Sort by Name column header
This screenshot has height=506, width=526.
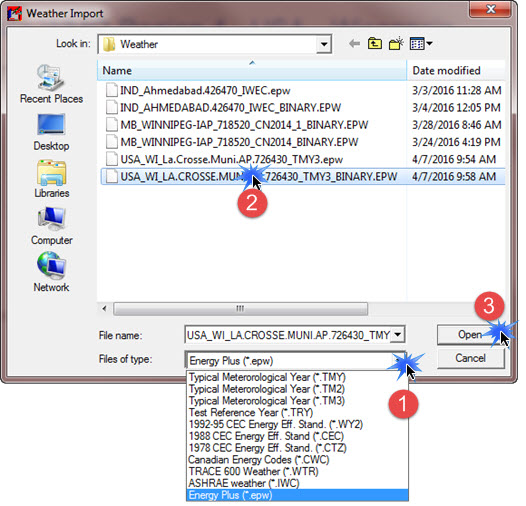coord(252,70)
